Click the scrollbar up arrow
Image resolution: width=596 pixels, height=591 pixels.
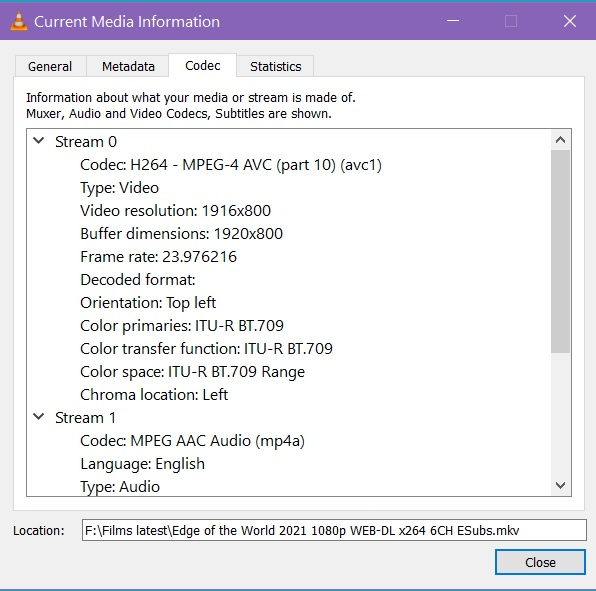(x=560, y=140)
